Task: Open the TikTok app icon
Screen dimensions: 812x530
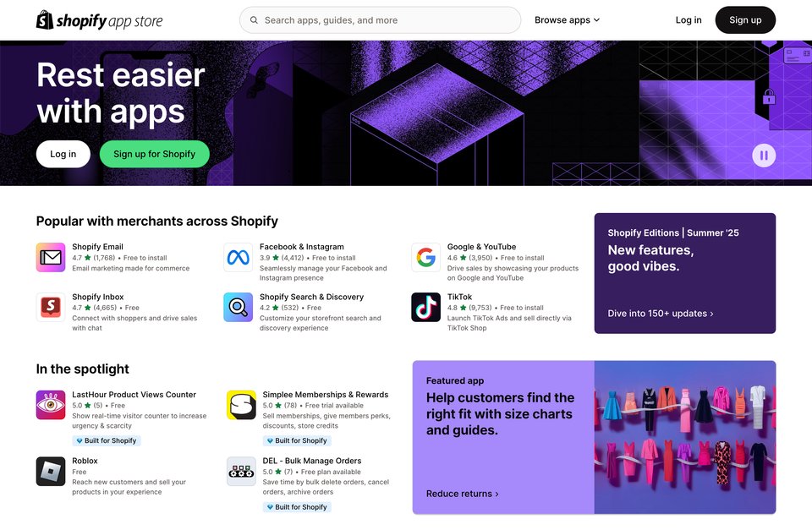Action: tap(425, 307)
